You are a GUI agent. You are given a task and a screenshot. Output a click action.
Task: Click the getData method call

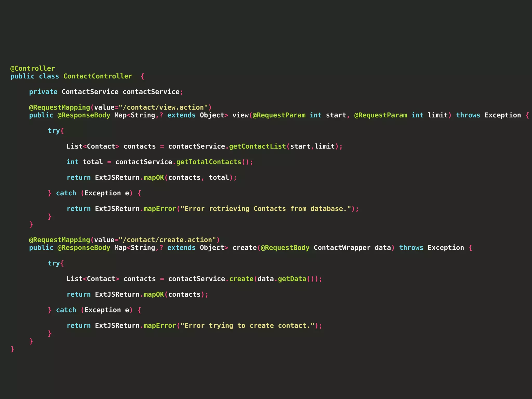(x=292, y=279)
